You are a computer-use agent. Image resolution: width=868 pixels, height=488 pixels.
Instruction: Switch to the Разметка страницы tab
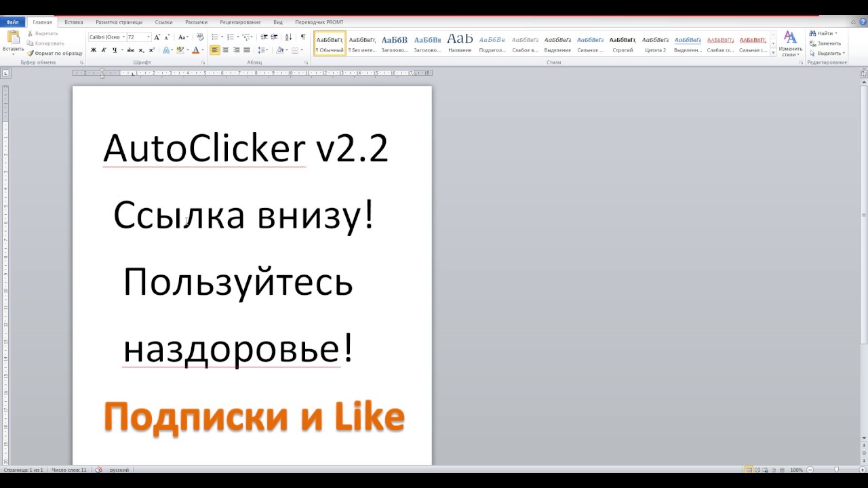coord(119,22)
